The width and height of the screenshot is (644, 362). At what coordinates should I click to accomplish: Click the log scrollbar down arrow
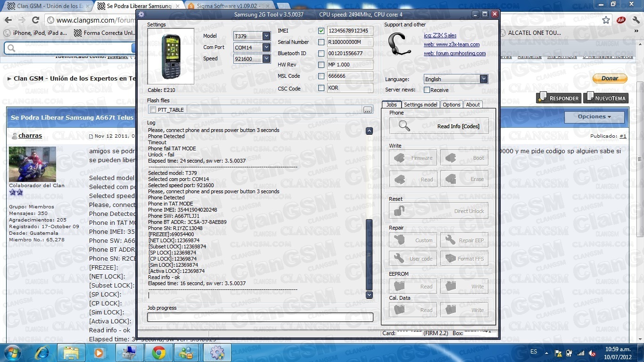pos(369,295)
